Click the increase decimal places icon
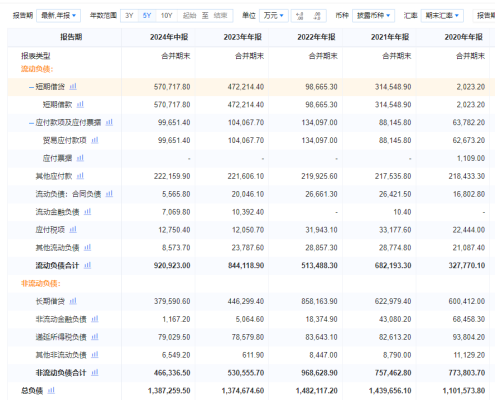The image size is (496, 400). (x=300, y=16)
